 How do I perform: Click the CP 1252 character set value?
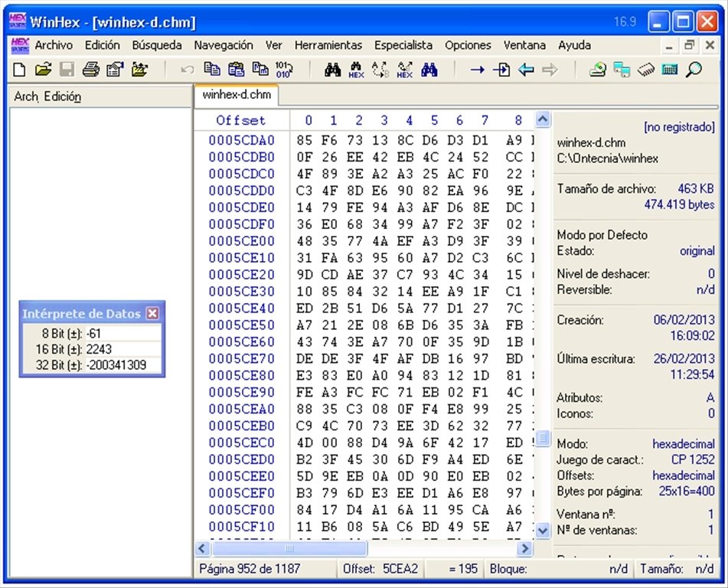[x=693, y=459]
